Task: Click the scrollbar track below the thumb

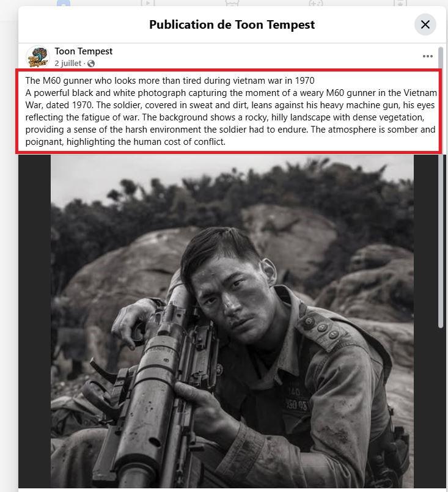Action: [x=441, y=408]
